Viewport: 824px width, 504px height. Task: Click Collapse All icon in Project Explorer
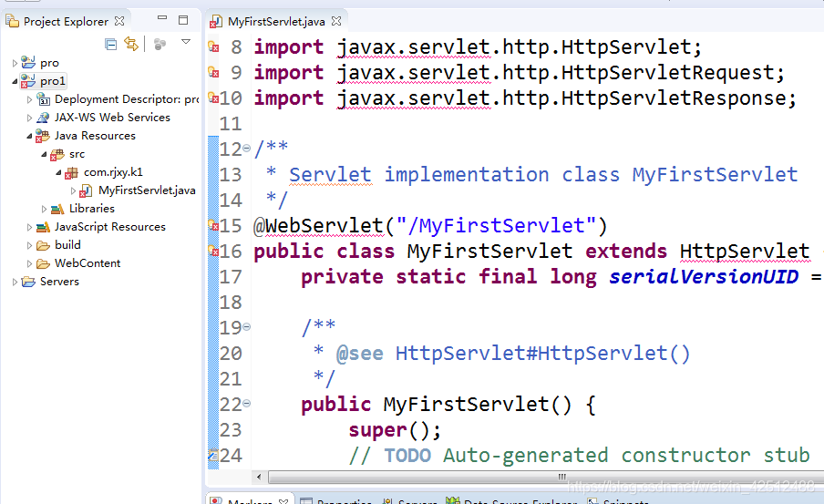111,44
